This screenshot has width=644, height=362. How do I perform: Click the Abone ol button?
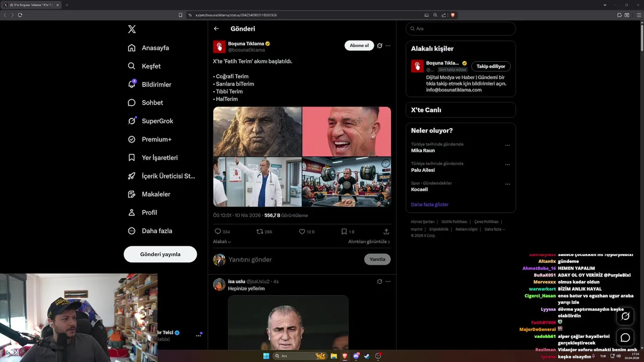pos(359,45)
